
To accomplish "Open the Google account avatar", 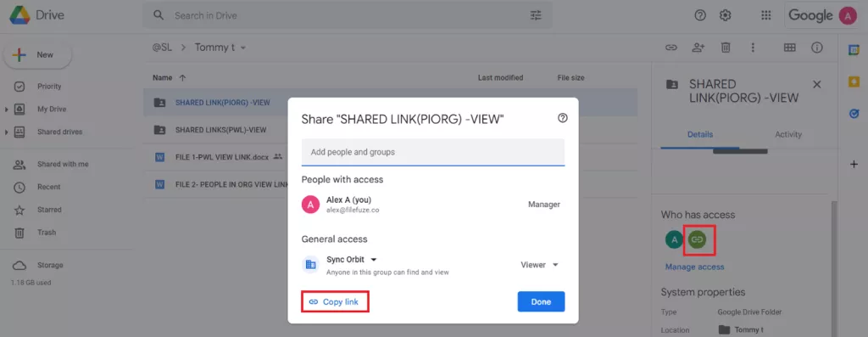I will point(848,15).
